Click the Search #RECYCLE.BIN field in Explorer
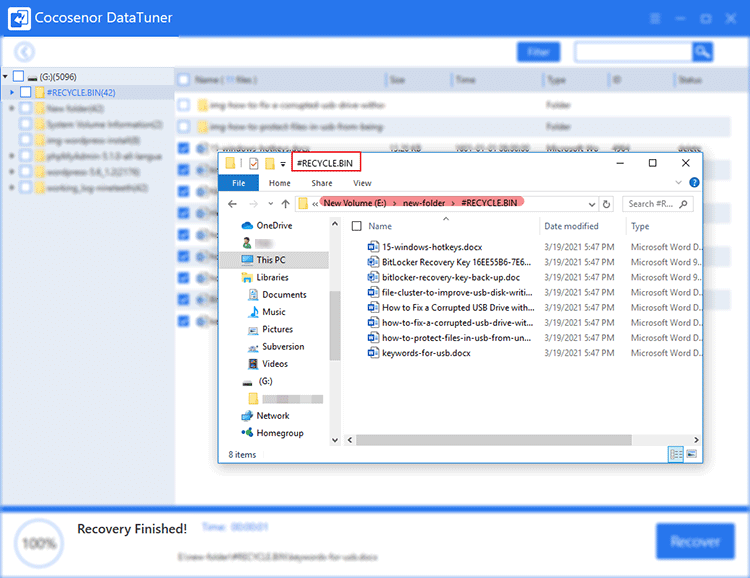Screen dimensions: 750x578 coord(658,204)
